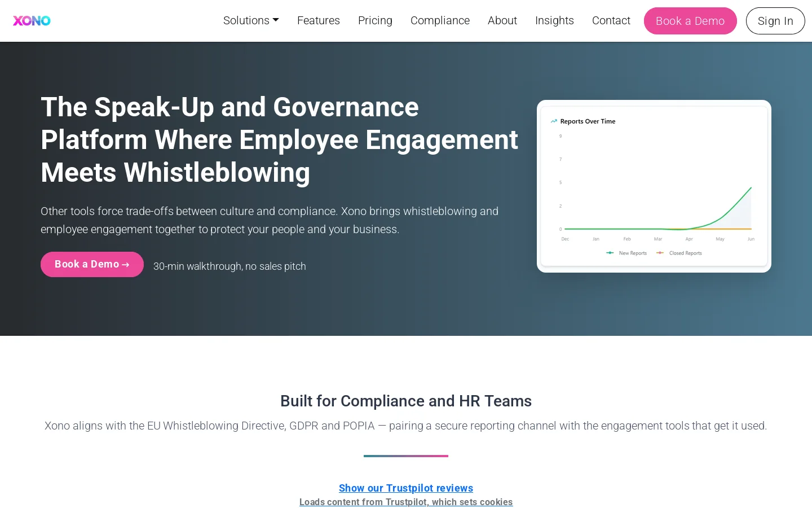Go to Pricing

point(375,20)
